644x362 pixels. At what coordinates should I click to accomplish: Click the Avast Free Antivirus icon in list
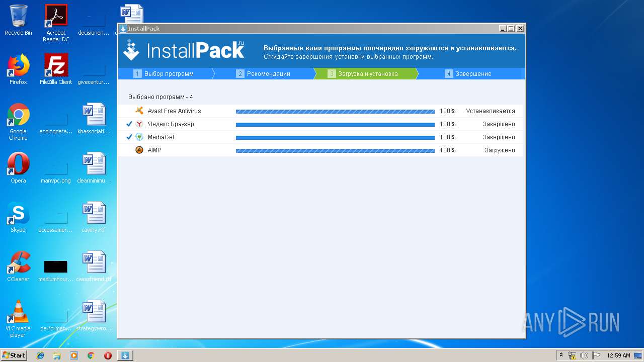[x=139, y=111]
